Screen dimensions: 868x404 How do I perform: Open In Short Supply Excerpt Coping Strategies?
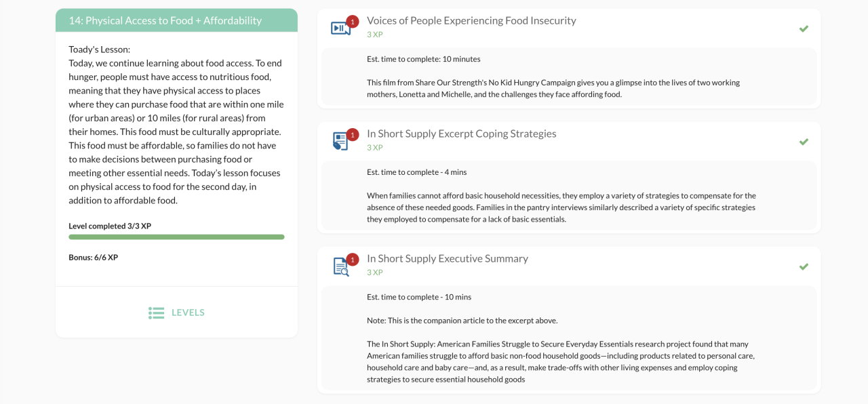coord(461,134)
